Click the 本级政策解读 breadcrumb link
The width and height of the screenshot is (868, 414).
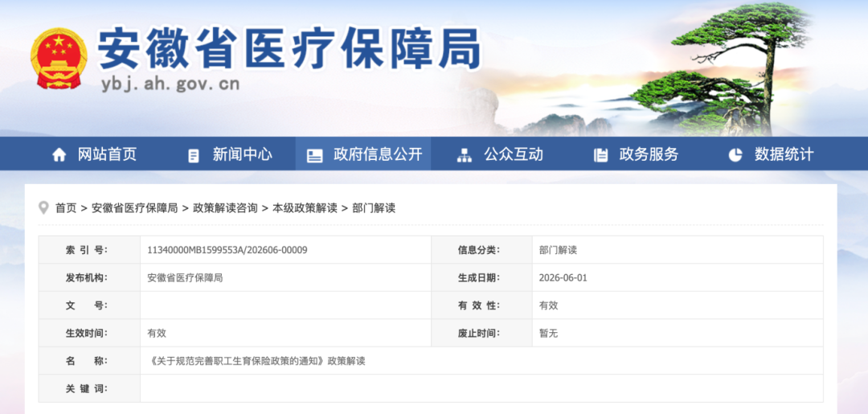pos(305,208)
